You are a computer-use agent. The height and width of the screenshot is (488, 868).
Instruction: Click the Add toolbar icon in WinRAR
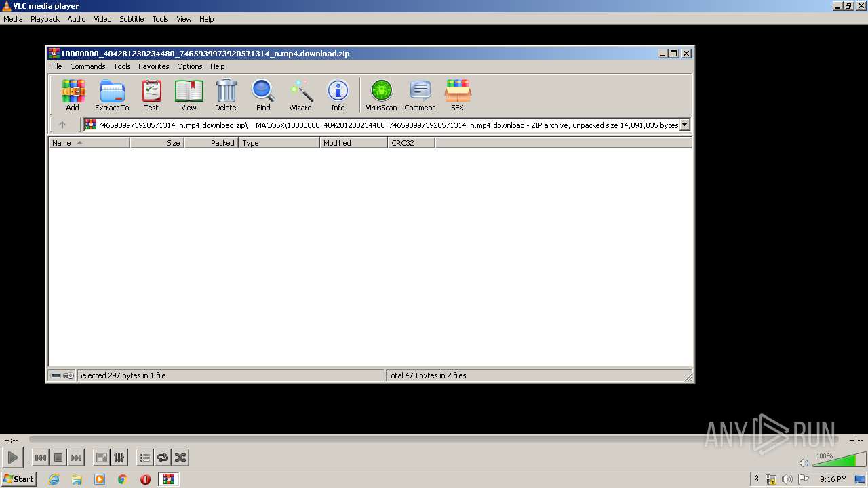pyautogui.click(x=73, y=95)
